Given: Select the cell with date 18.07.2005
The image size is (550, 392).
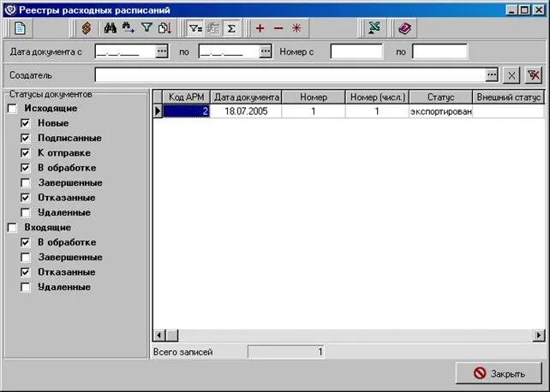Looking at the screenshot, I should click(x=246, y=111).
